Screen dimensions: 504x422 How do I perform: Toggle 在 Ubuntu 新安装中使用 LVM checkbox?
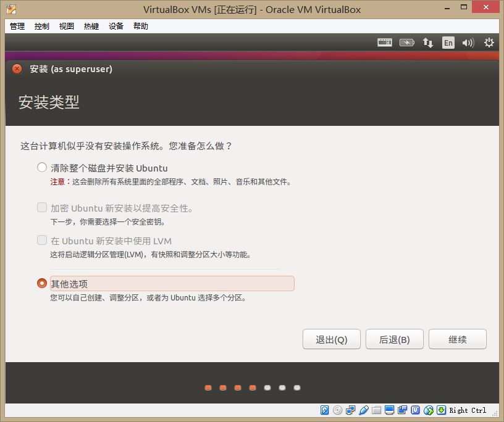[x=42, y=240]
